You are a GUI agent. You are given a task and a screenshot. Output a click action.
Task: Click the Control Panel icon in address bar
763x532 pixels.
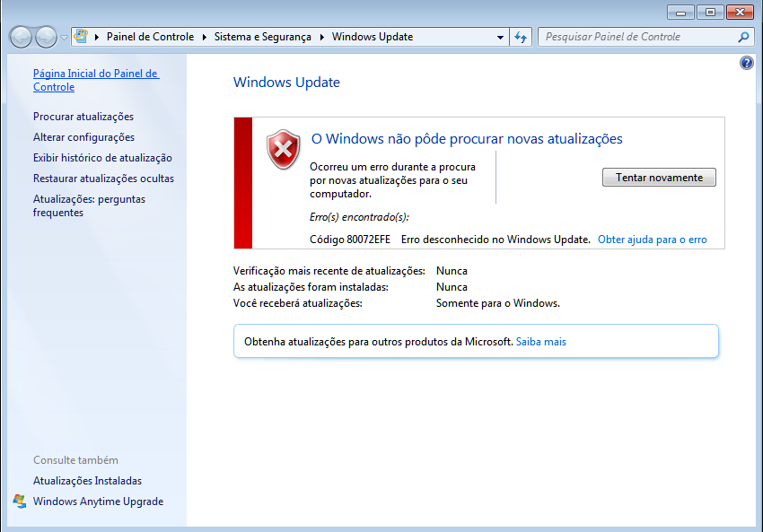point(82,37)
